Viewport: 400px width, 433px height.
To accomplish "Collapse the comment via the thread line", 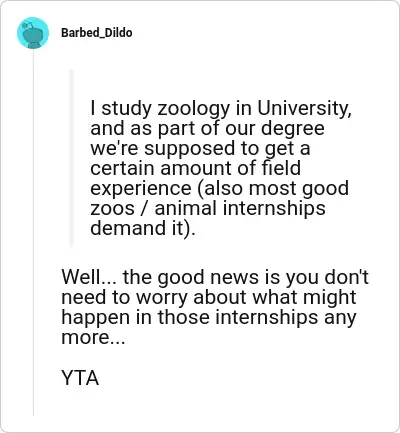I will 33,233.
